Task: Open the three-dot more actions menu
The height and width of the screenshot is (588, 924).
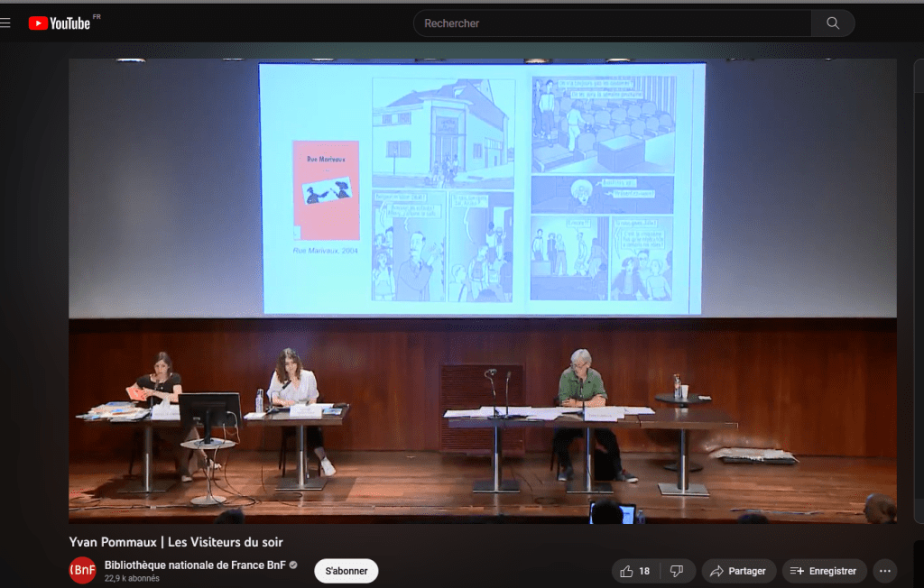Action: point(885,571)
